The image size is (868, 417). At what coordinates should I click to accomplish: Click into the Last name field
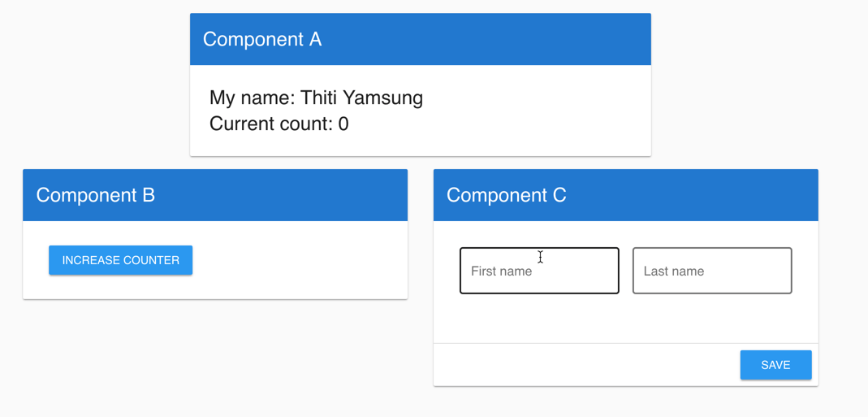coord(711,271)
